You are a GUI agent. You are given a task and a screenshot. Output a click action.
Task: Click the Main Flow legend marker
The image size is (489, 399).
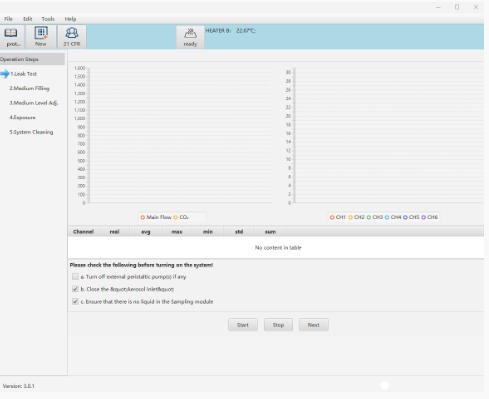click(x=143, y=217)
